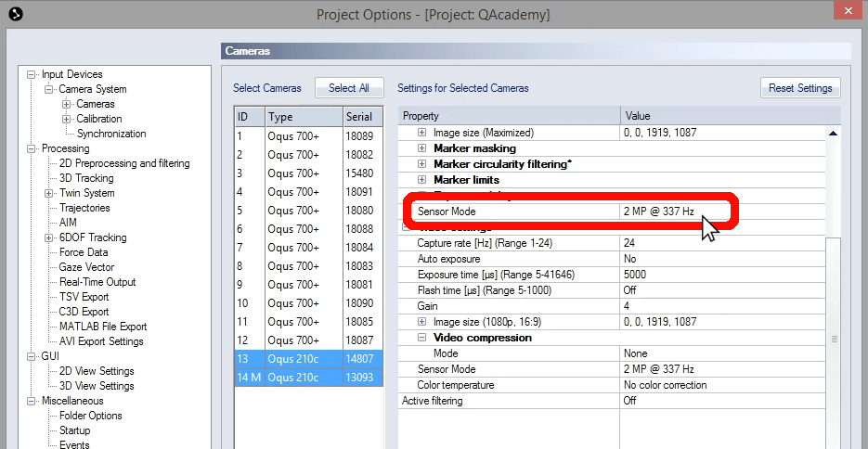The height and width of the screenshot is (449, 868).
Task: Click the Select All cameras button
Action: (x=349, y=88)
